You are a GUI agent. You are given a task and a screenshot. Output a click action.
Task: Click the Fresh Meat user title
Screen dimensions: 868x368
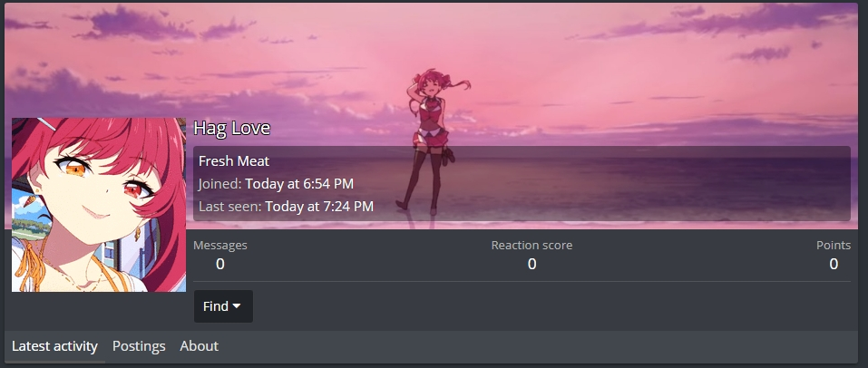pos(234,161)
